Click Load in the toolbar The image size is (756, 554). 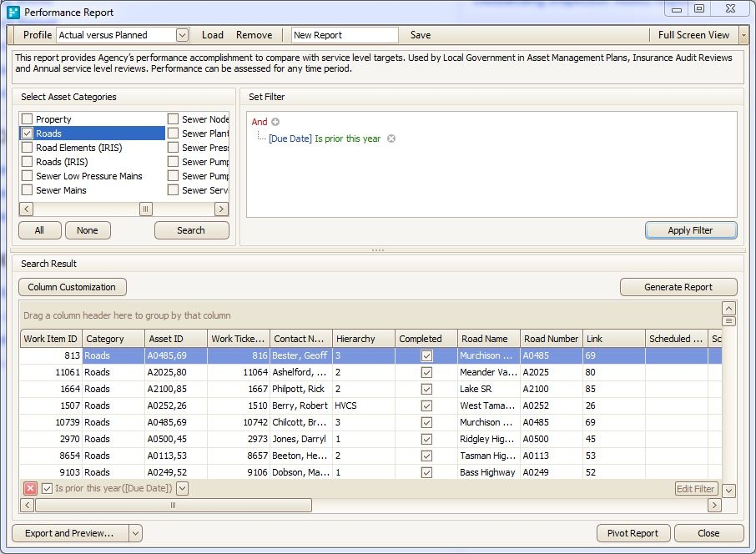(213, 35)
